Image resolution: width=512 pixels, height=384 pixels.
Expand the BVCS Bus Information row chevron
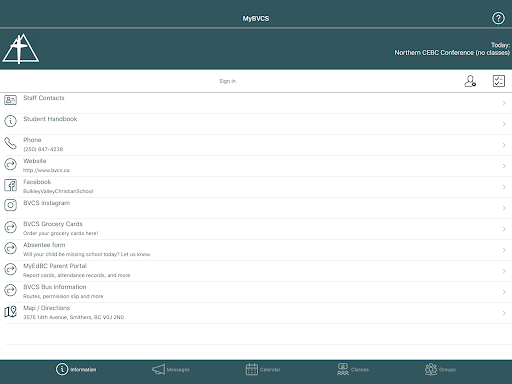[x=504, y=292]
